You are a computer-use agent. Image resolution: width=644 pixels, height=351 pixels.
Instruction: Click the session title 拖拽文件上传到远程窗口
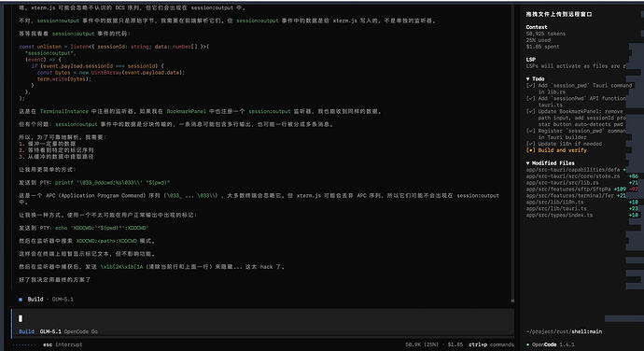[x=559, y=14]
